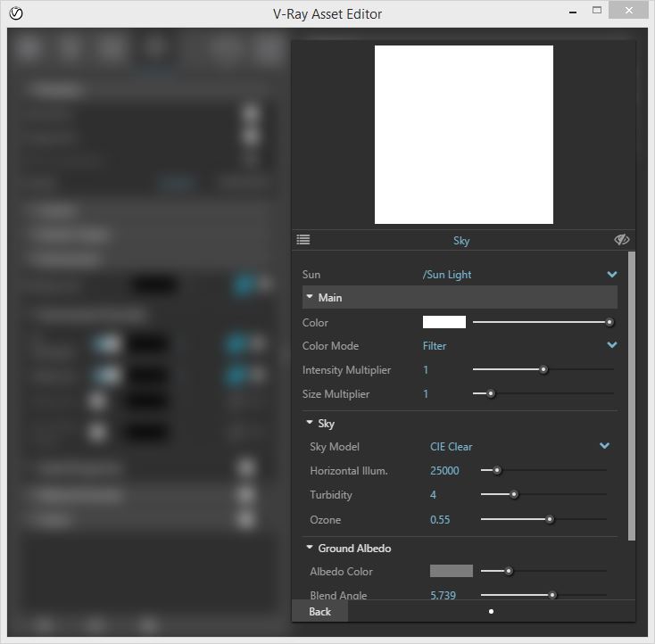
Task: Click the gray Albedo Color swatch
Action: (x=452, y=571)
